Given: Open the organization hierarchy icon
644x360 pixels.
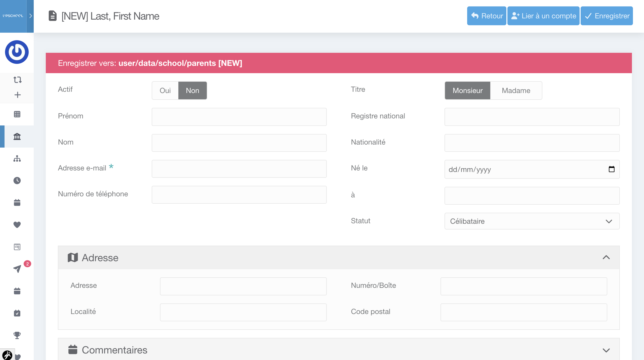Looking at the screenshot, I should click(17, 158).
